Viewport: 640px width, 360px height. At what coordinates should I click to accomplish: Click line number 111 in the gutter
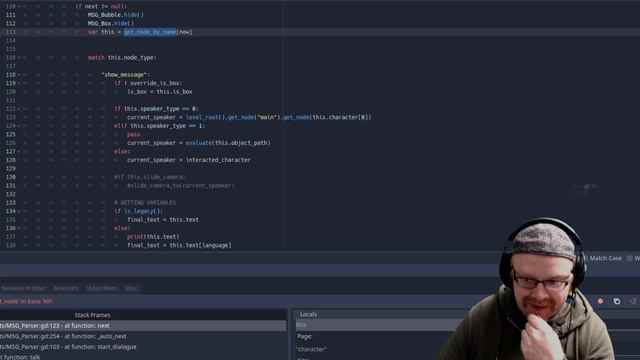point(11,15)
